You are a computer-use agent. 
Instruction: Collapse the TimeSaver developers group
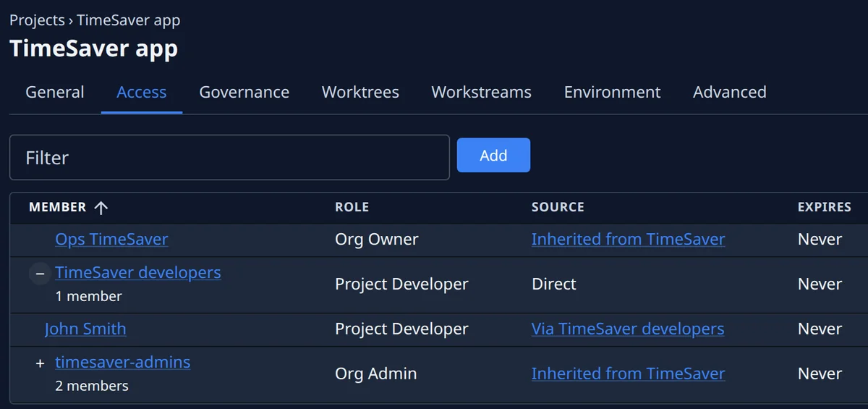click(x=40, y=274)
